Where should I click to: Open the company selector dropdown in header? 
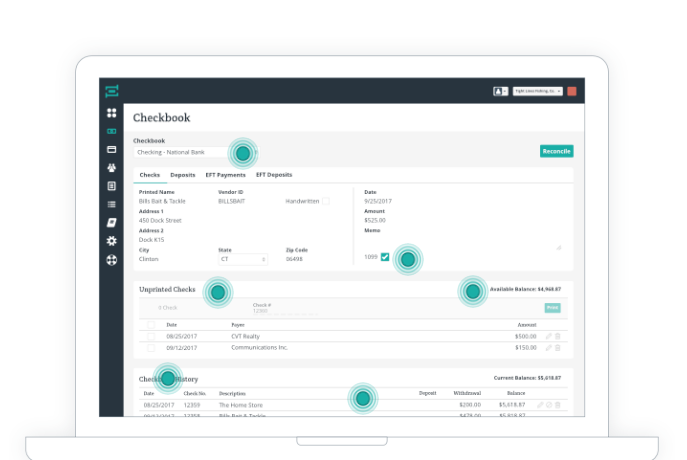537,90
